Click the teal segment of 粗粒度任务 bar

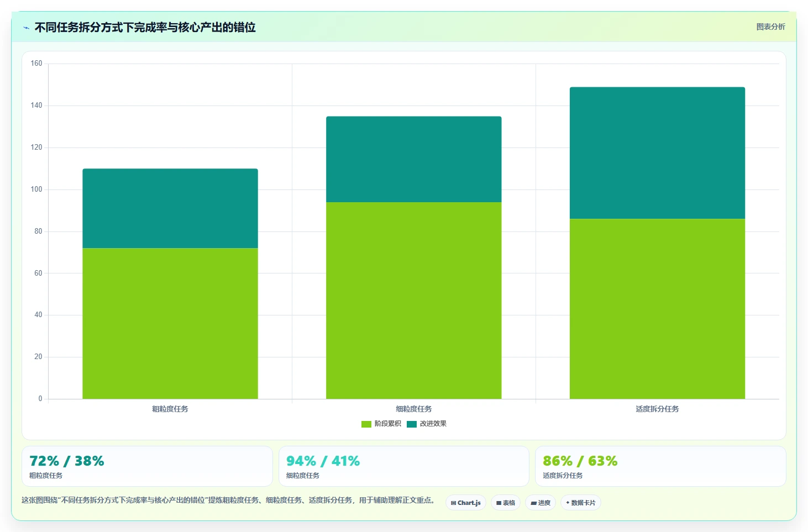tap(170, 208)
